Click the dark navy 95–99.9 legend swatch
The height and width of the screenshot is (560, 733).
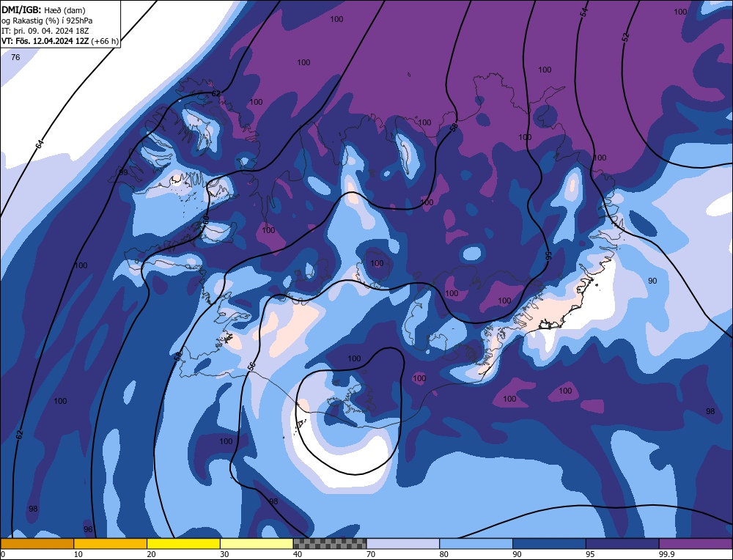[622, 543]
